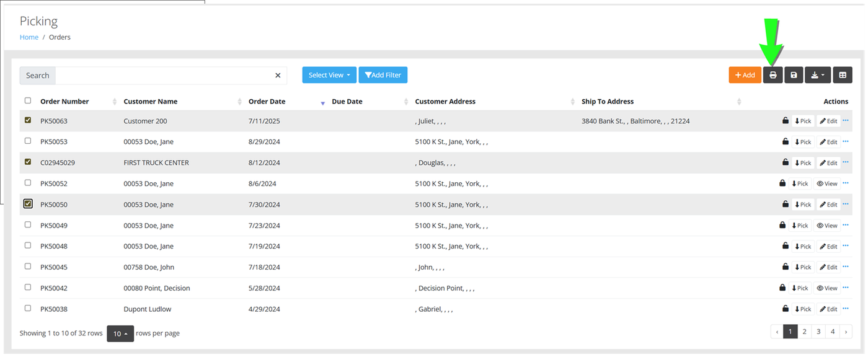Click lock icon for order PK50049
Image resolution: width=868 pixels, height=357 pixels.
click(x=782, y=225)
